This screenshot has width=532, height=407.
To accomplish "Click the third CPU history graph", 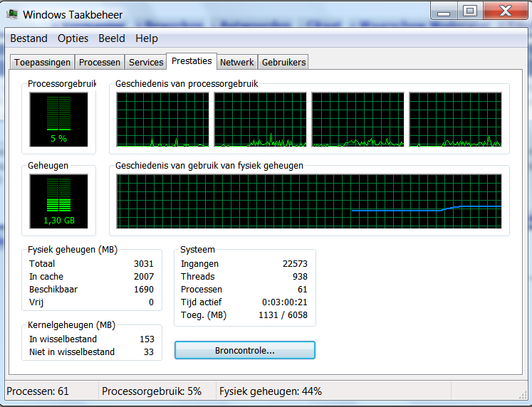I will 358,120.
